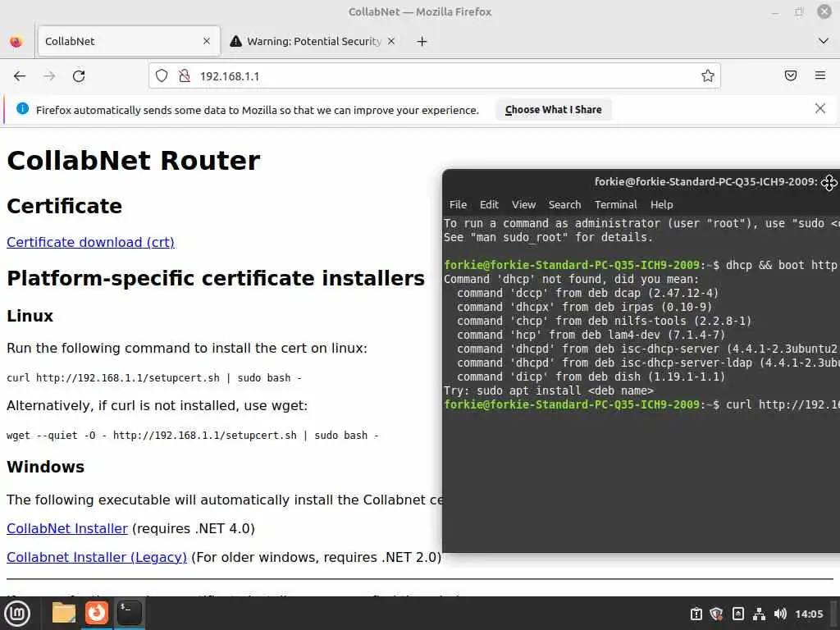This screenshot has height=630, width=840.
Task: Open the CollabNet Installer link
Action: click(67, 528)
